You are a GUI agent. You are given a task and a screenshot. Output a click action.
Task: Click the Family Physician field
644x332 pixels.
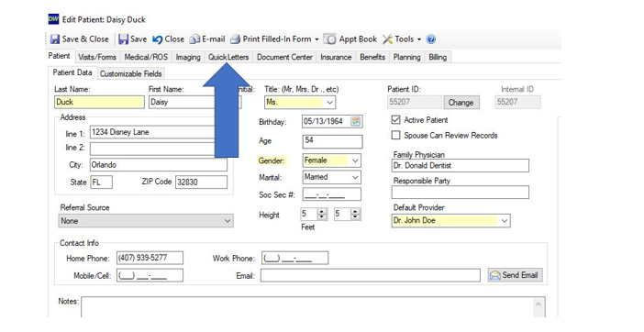pyautogui.click(x=460, y=166)
